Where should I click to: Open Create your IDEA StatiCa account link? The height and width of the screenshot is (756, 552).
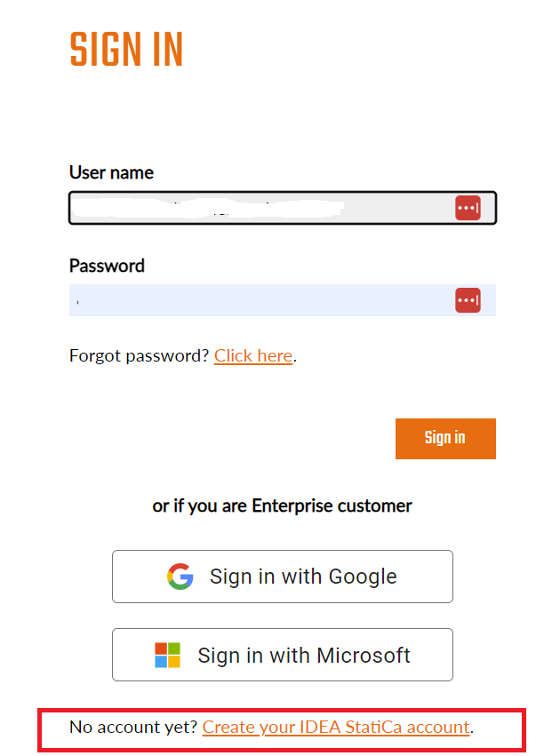point(336,728)
